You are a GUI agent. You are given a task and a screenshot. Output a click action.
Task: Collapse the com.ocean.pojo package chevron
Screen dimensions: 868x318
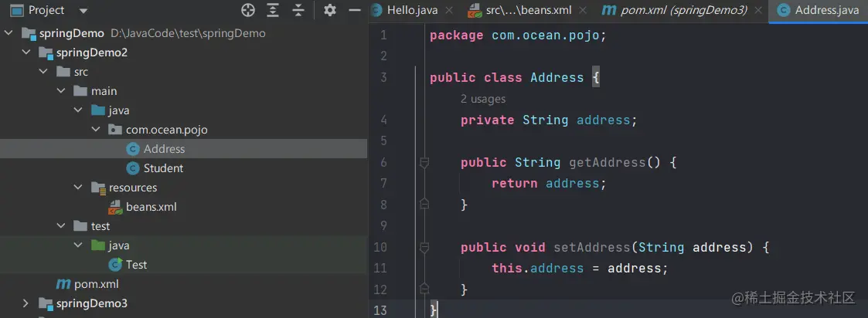96,130
